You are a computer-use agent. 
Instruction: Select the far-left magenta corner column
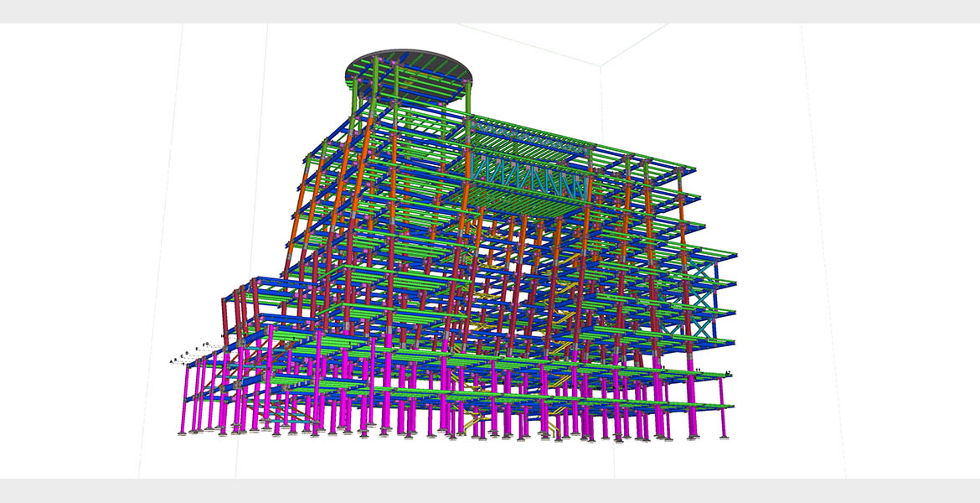point(186,401)
